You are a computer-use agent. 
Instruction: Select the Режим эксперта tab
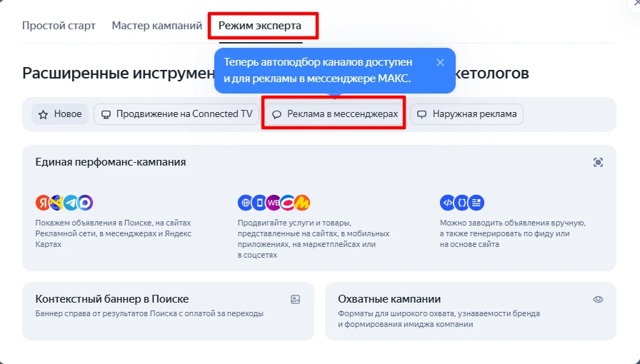(x=260, y=26)
